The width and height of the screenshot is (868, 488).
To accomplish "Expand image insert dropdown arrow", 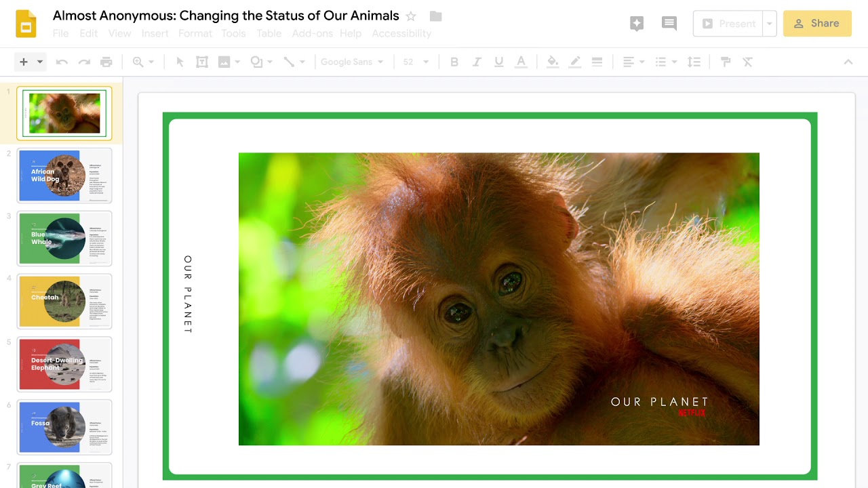I will pos(237,62).
